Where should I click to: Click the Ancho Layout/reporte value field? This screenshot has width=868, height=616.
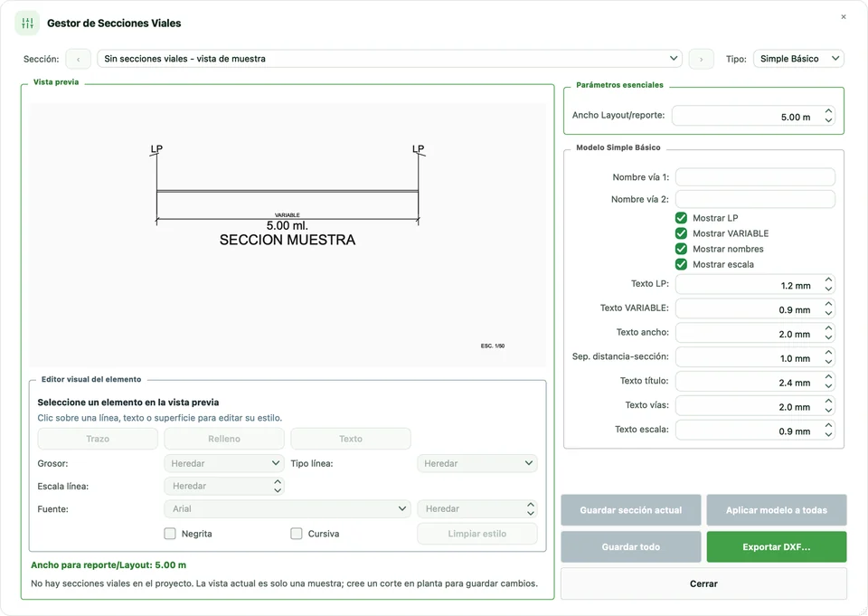coord(753,116)
